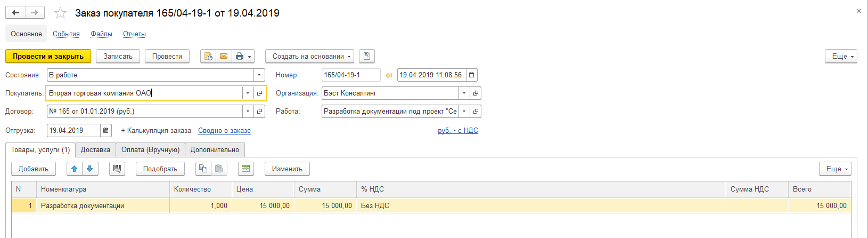The image size is (868, 238).
Task: Click into the Отгрузка date field
Action: [x=73, y=130]
